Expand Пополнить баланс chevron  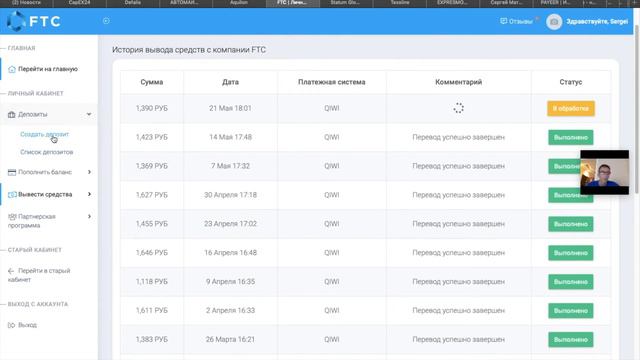89,172
